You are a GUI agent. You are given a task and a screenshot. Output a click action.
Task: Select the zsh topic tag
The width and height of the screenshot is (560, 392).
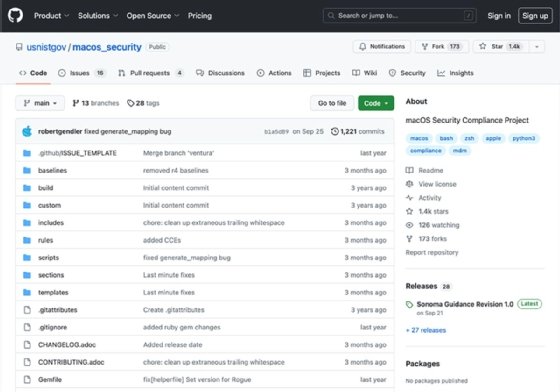469,138
